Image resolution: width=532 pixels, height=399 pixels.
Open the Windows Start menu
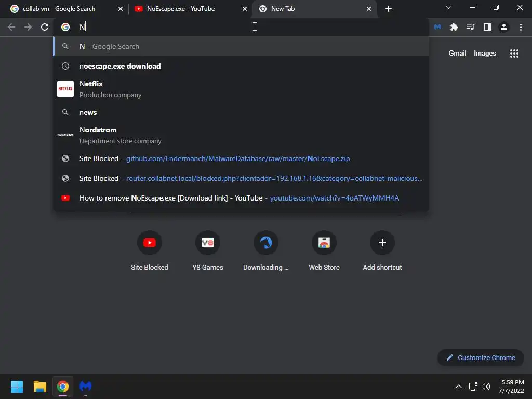pyautogui.click(x=17, y=387)
